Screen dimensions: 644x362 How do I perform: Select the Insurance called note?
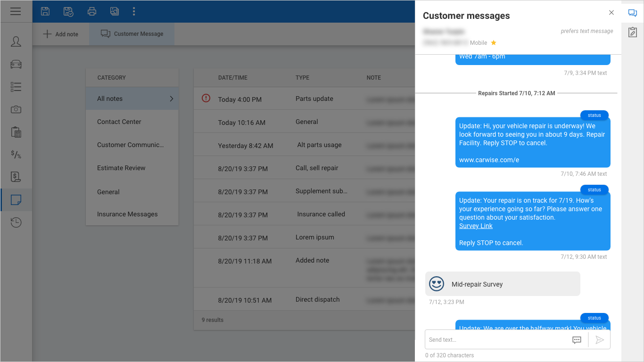(x=305, y=214)
